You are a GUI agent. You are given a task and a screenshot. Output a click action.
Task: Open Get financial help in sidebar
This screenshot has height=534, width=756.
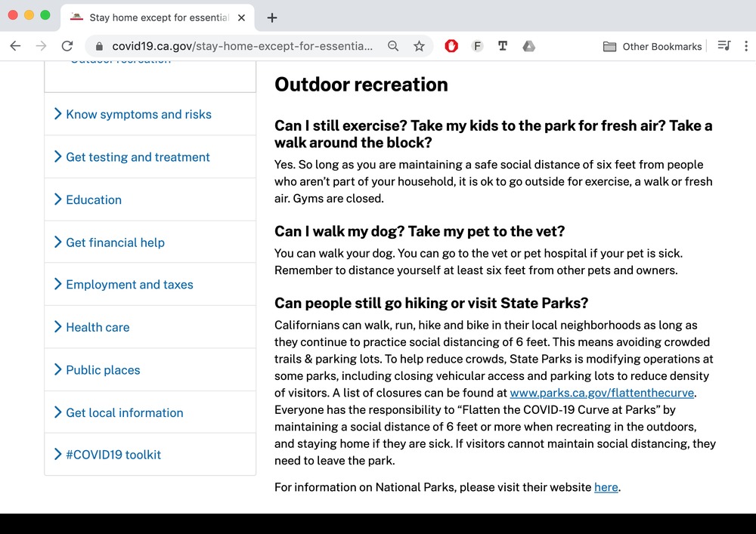coord(115,242)
